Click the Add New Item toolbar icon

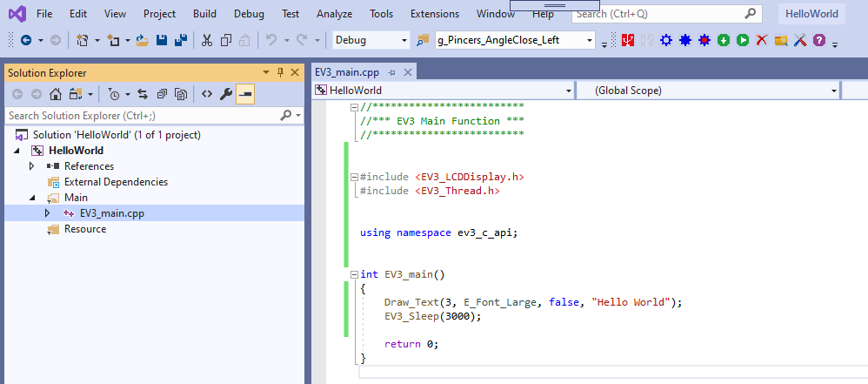[x=113, y=40]
